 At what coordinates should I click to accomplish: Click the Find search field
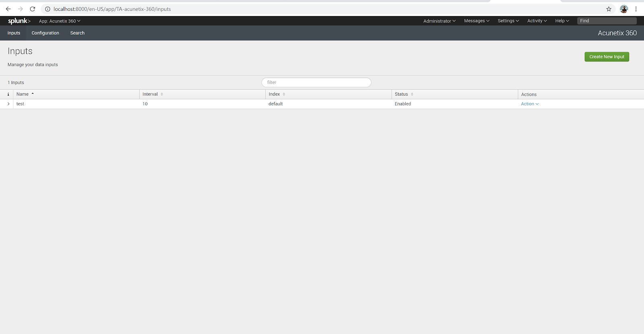coord(607,21)
